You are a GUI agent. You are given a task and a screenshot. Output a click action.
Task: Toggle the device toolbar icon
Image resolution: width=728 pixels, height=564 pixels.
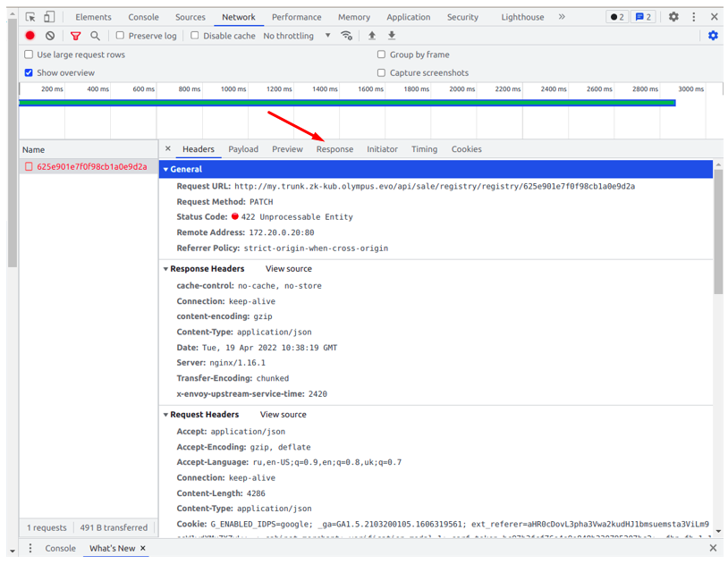tap(49, 17)
